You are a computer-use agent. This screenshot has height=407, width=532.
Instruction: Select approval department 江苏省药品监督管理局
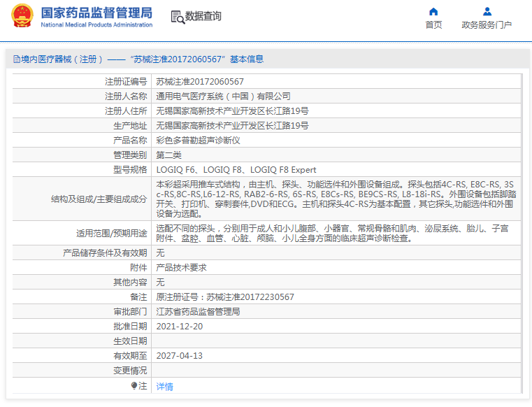[198, 312]
